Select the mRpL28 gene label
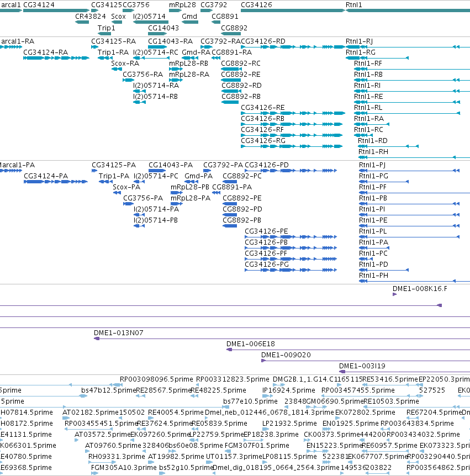 click(182, 5)
